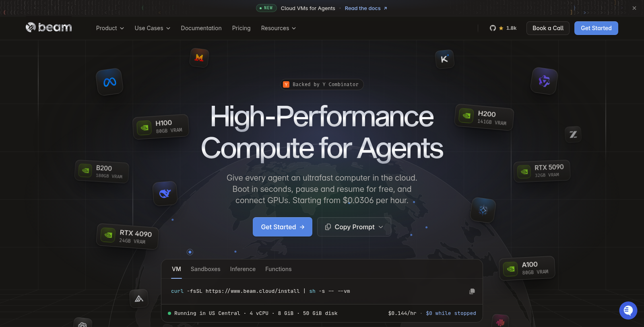Image resolution: width=644 pixels, height=327 pixels.
Task: Click the Book a Call button
Action: [x=548, y=28]
